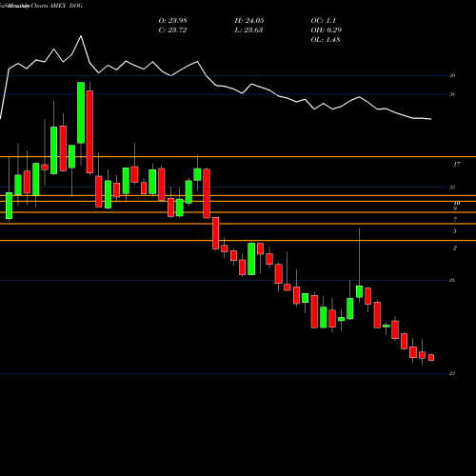This screenshot has height=476, width=476.
Task: Click the '7' level label
Action: (x=455, y=219)
